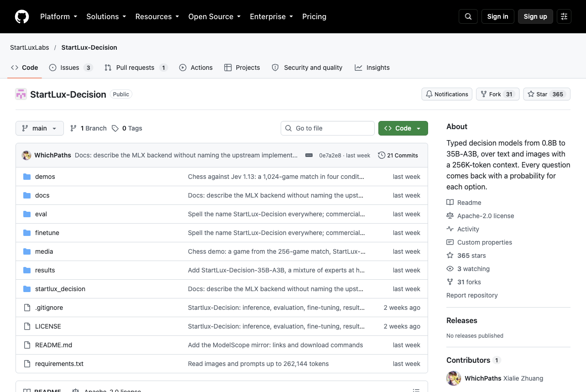Viewport: 586px width, 392px height.
Task: Expand the Open Source dropdown
Action: point(215,16)
